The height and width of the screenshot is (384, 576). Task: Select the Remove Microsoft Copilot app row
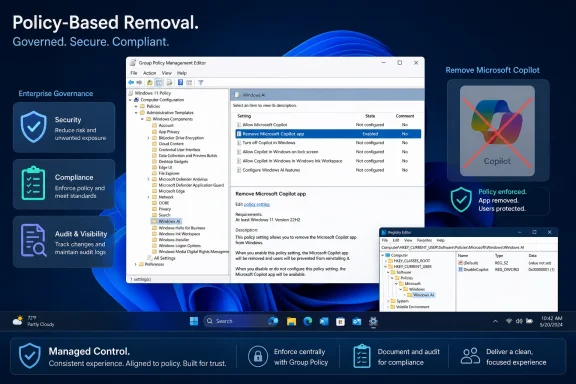click(328, 134)
